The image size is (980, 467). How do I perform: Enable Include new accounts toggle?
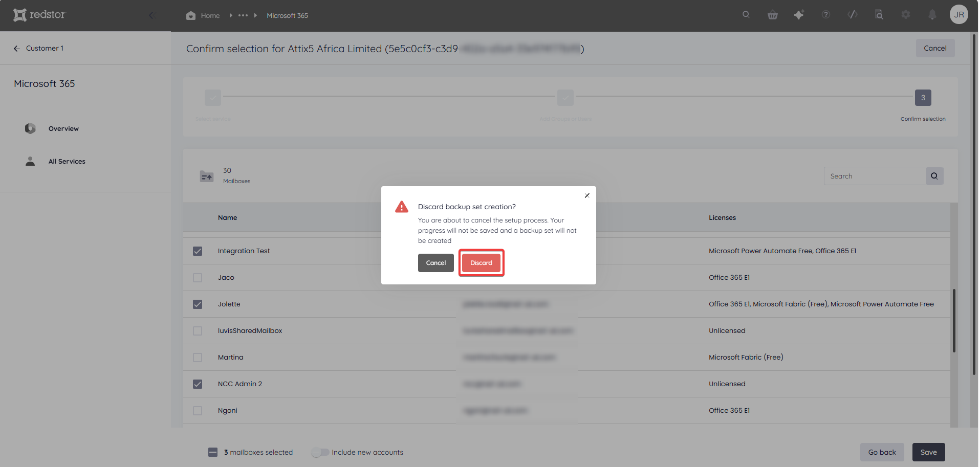point(320,452)
